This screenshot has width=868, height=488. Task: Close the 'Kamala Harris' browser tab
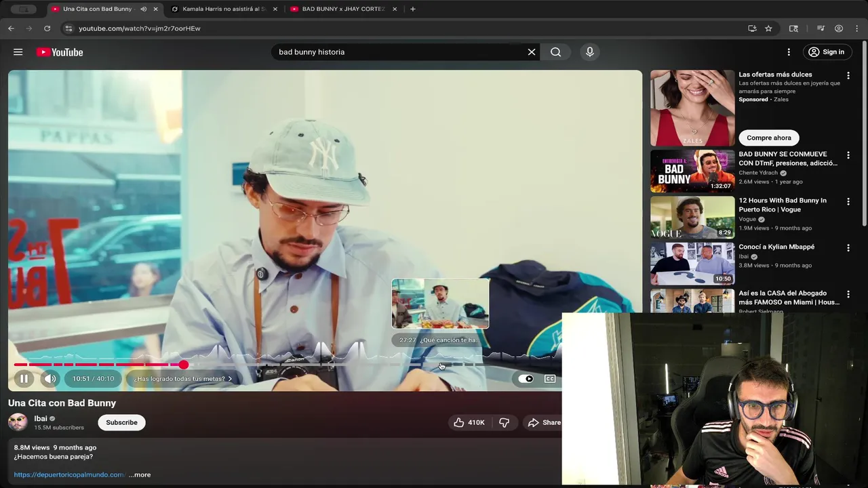pos(276,9)
